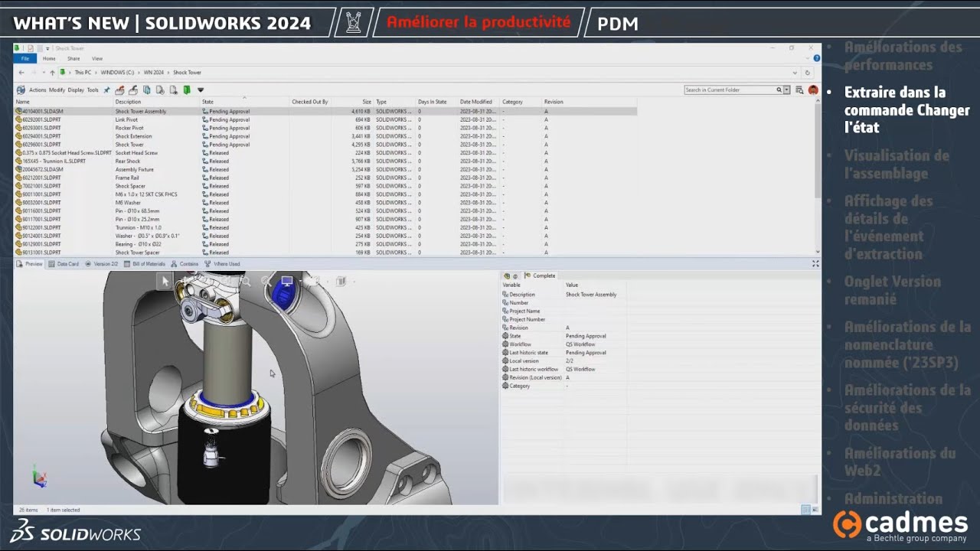Select the Complete tab in card pane
This screenshot has width=980, height=551.
pos(539,275)
